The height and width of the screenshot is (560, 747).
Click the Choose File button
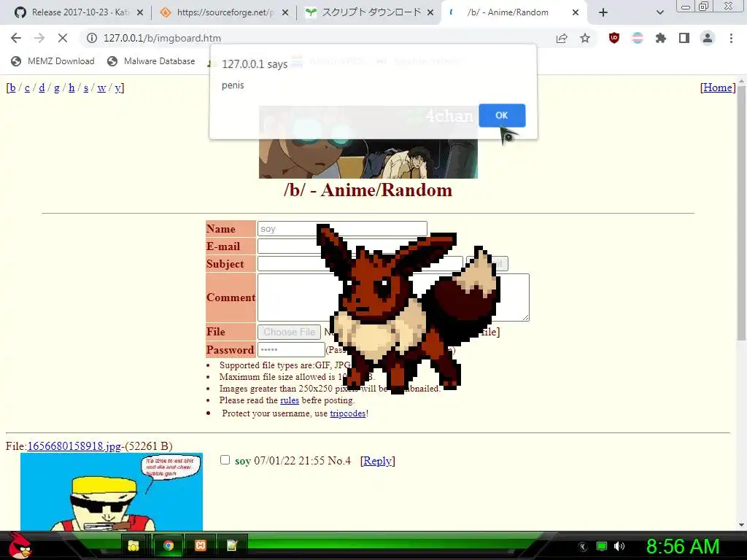click(x=289, y=332)
